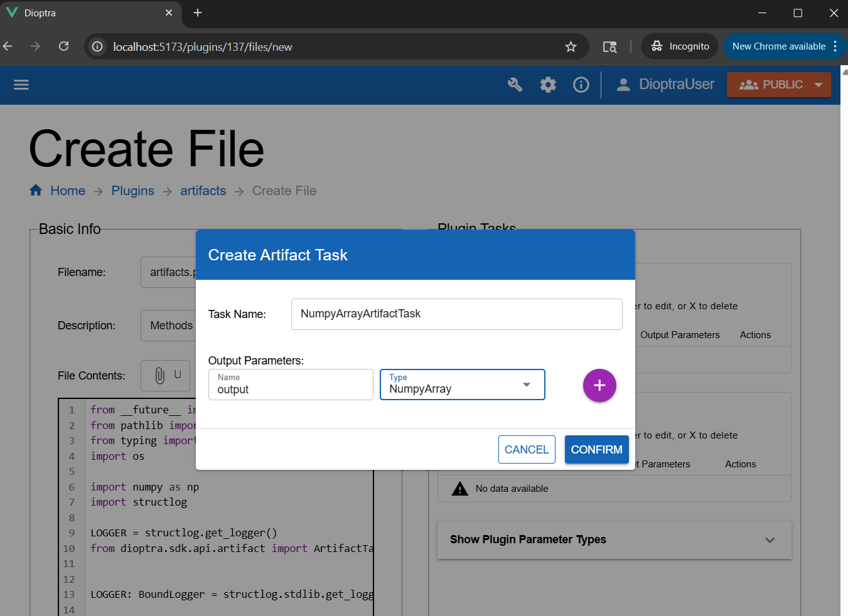The width and height of the screenshot is (848, 616).
Task: Open the hamburger navigation menu
Action: click(x=21, y=85)
